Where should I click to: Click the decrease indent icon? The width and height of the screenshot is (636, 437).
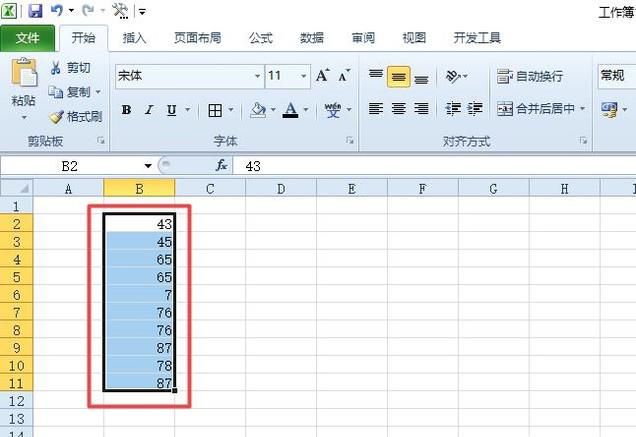(x=453, y=109)
